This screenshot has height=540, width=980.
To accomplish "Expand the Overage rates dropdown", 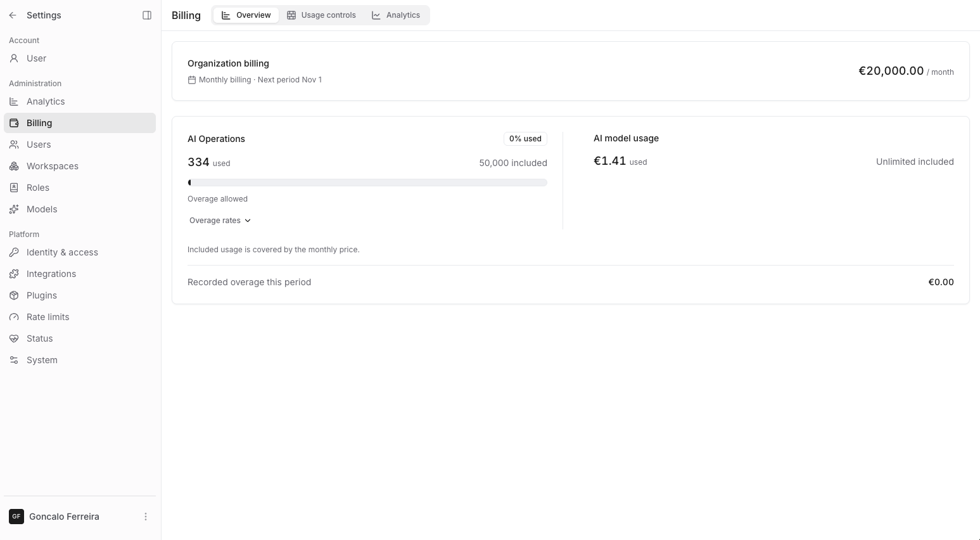I will 220,221.
